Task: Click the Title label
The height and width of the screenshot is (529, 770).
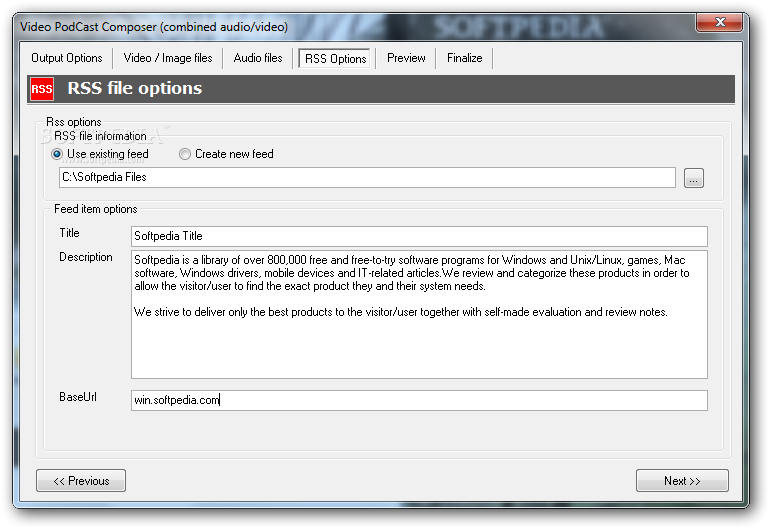Action: point(69,233)
